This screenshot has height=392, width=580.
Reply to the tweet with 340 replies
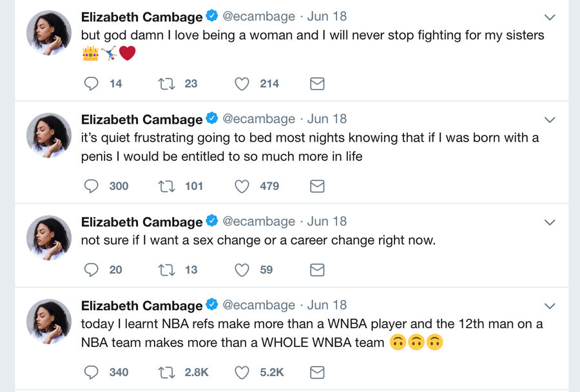91,373
